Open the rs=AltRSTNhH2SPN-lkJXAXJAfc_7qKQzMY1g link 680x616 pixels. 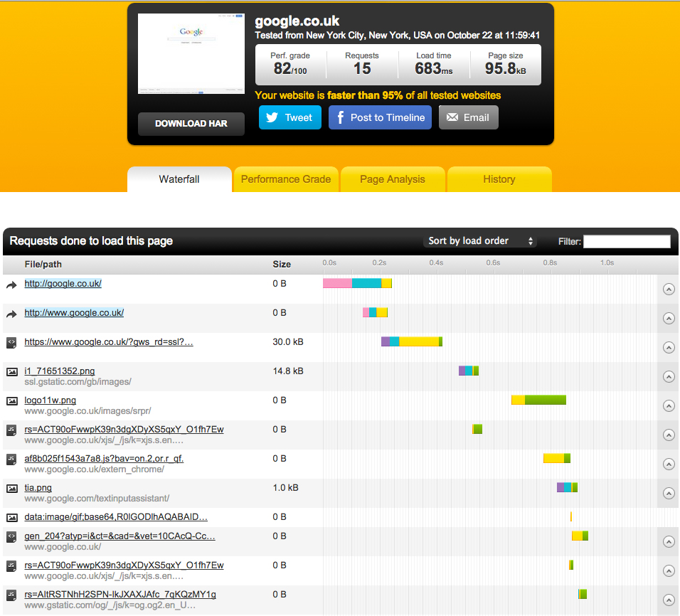pyautogui.click(x=120, y=595)
